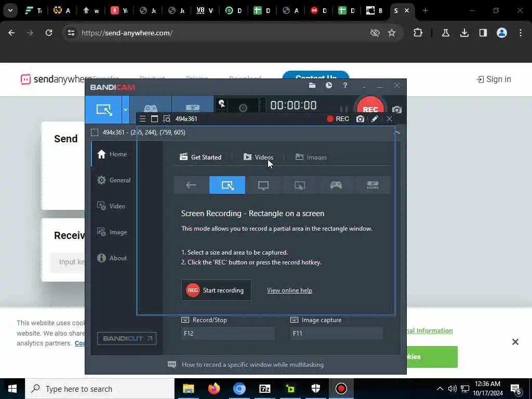Open browser profile avatar

click(x=502, y=33)
